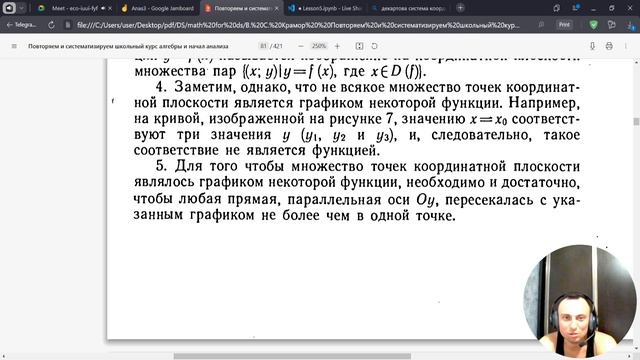Screen dimensions: 640x360
Task: Close the Meet tab
Action: point(110,8)
